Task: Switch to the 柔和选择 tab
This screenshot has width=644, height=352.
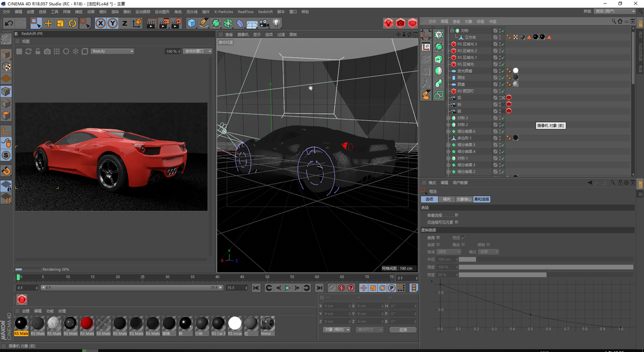Action: click(482, 199)
